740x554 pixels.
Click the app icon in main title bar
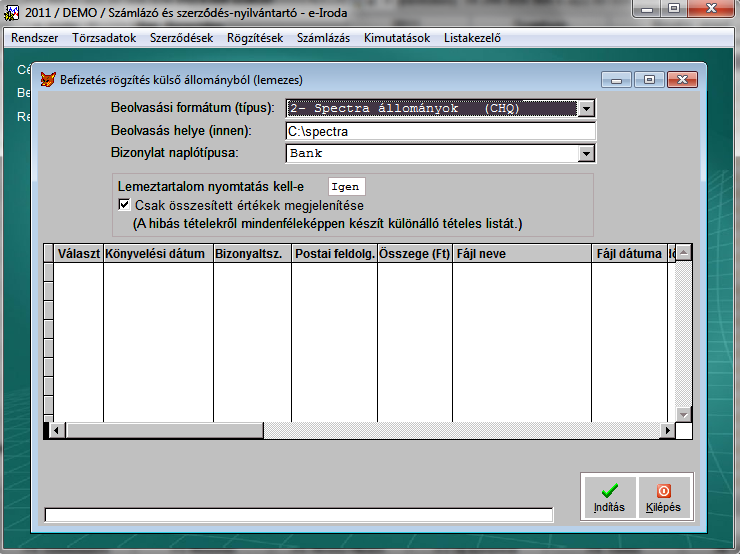(x=11, y=10)
